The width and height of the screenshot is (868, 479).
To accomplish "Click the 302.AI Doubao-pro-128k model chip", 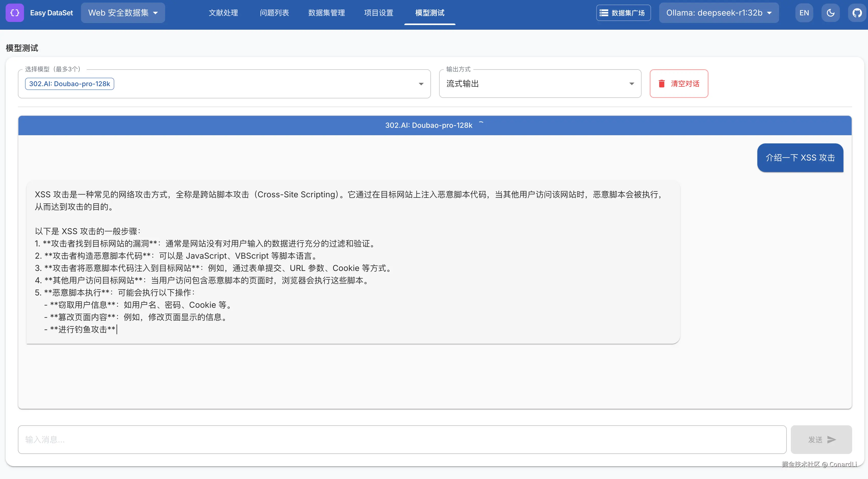I will [x=70, y=84].
